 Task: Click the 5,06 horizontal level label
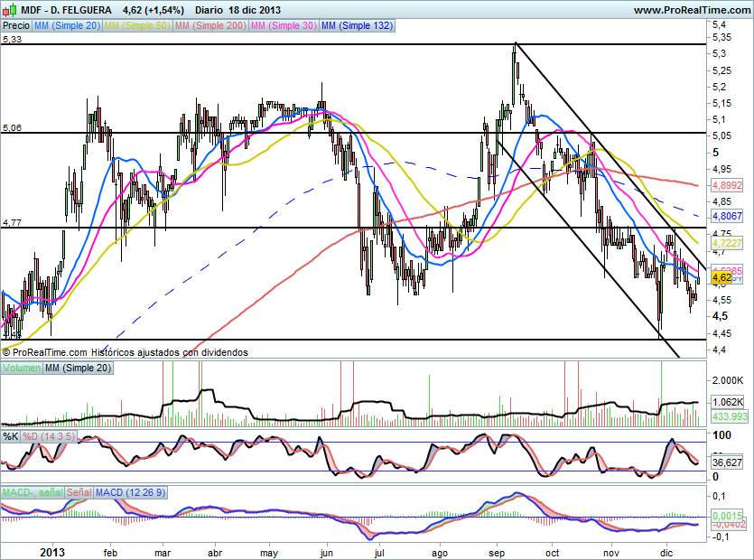point(12,128)
